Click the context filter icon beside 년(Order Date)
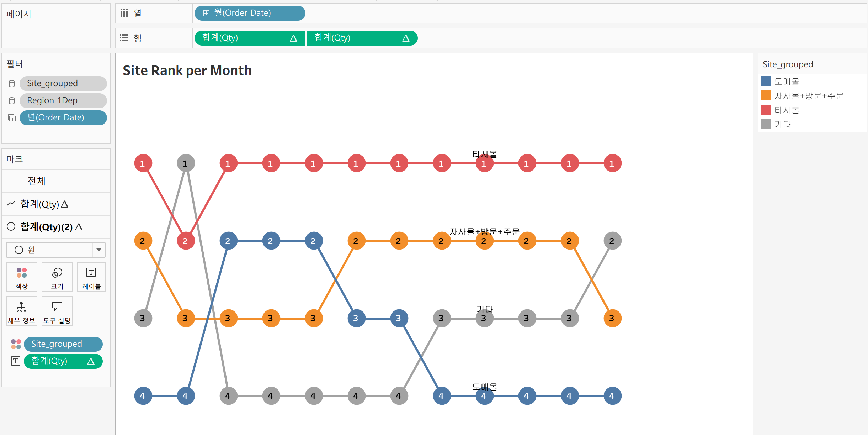868x435 pixels. tap(12, 118)
